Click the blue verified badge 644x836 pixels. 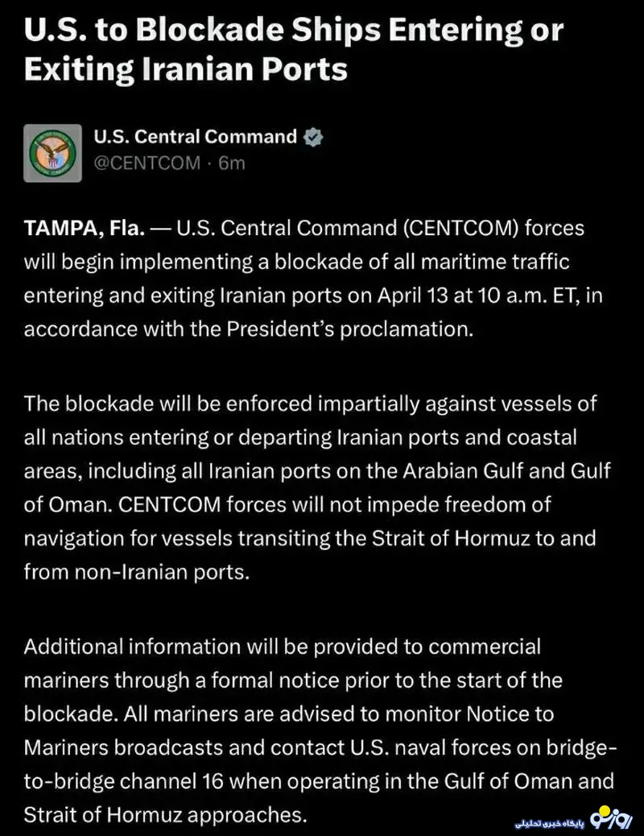click(313, 137)
